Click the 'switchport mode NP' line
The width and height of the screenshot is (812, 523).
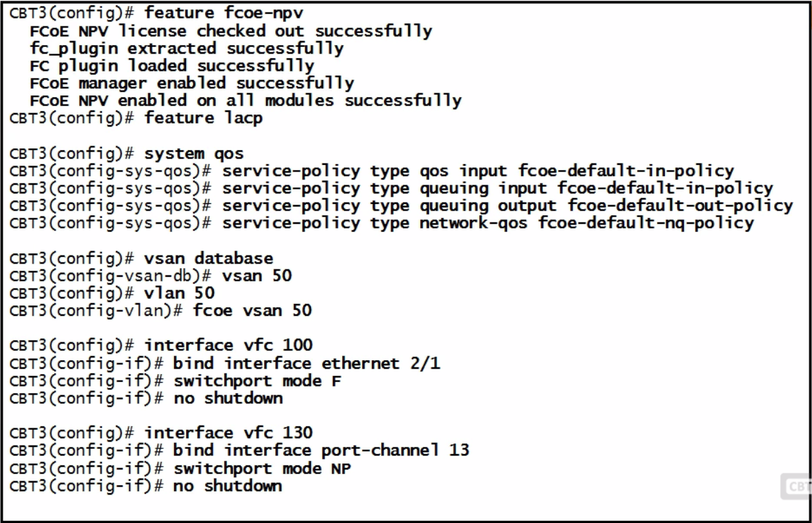click(x=181, y=468)
